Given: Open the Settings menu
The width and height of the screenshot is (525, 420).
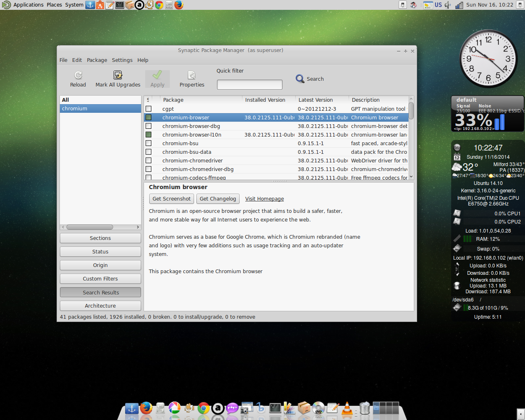Looking at the screenshot, I should [x=122, y=60].
